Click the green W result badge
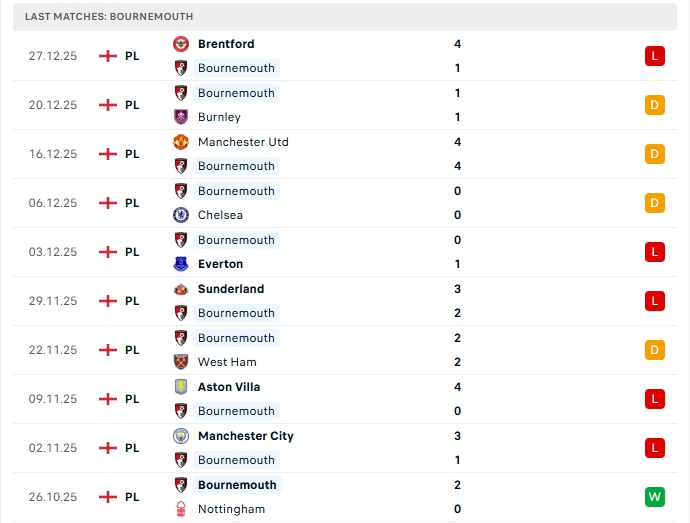Image resolution: width=690 pixels, height=523 pixels. tap(655, 497)
